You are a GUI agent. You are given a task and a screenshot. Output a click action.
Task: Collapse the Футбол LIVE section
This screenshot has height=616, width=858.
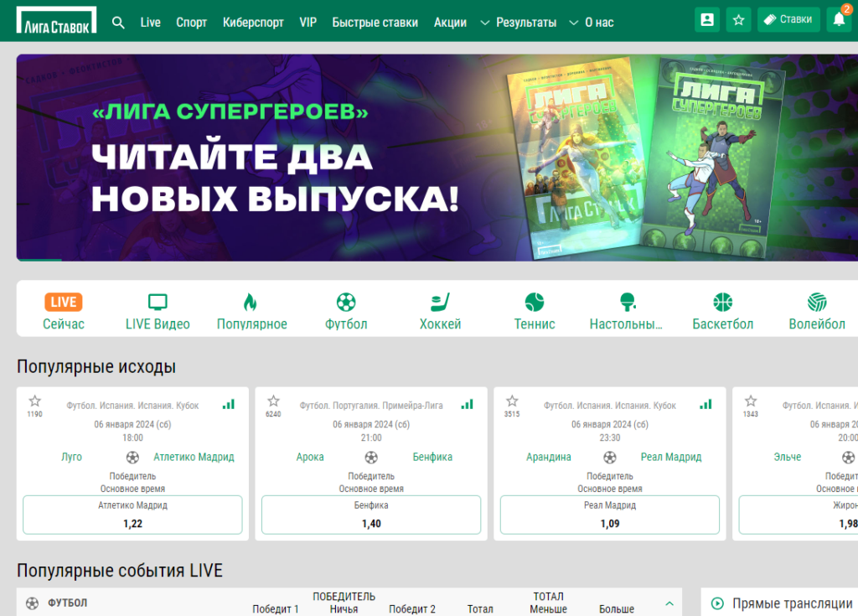tap(669, 603)
